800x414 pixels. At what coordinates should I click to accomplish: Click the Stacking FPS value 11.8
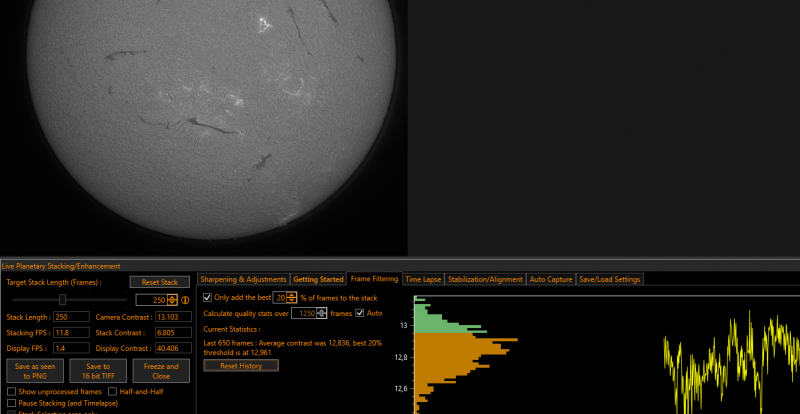point(71,333)
